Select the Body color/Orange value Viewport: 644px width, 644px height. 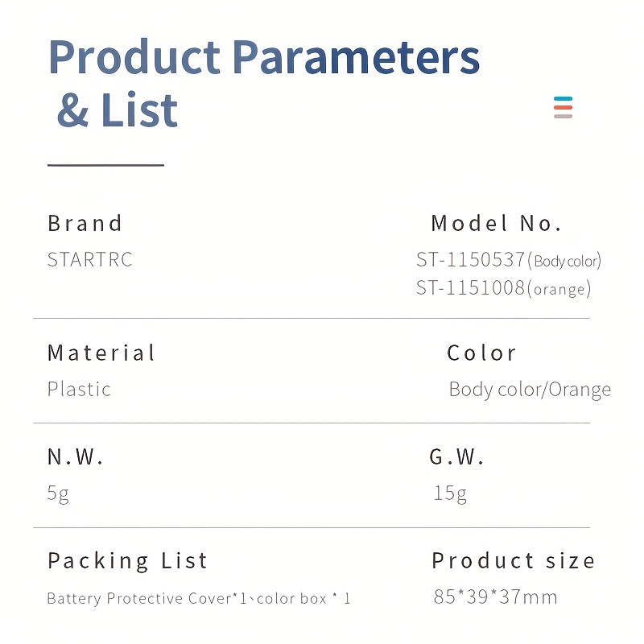click(530, 390)
